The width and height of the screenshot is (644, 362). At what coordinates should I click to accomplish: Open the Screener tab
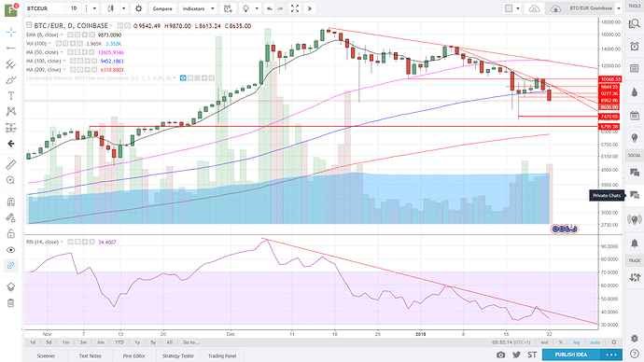tap(46, 355)
